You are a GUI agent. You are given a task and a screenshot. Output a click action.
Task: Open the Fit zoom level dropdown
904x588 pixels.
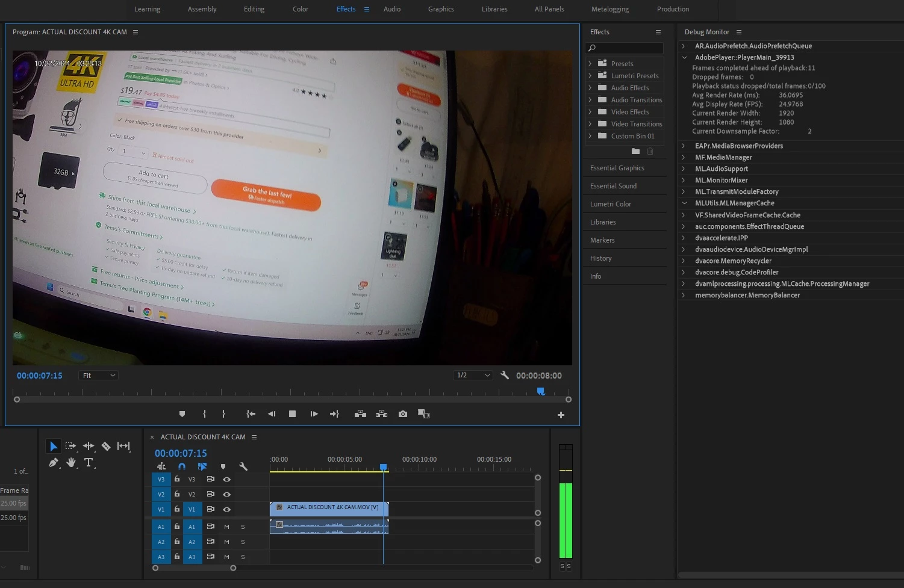[x=98, y=376]
